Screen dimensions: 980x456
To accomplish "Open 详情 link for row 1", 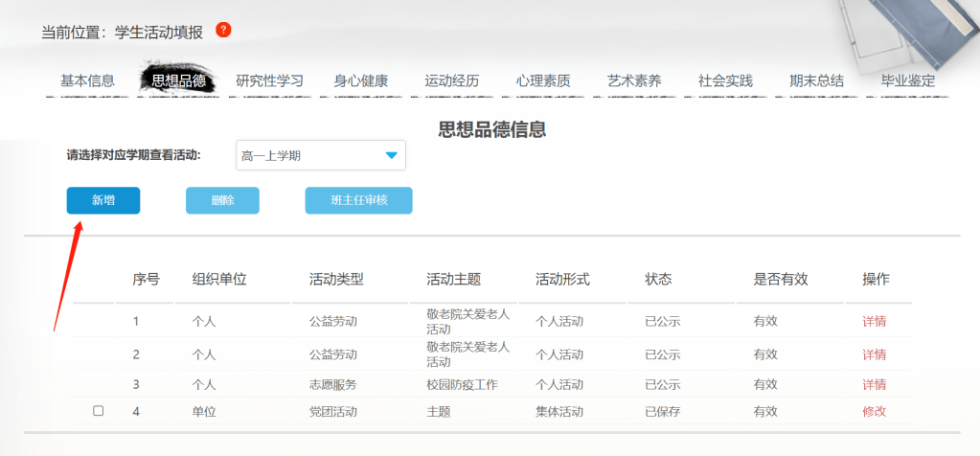I will [x=874, y=321].
